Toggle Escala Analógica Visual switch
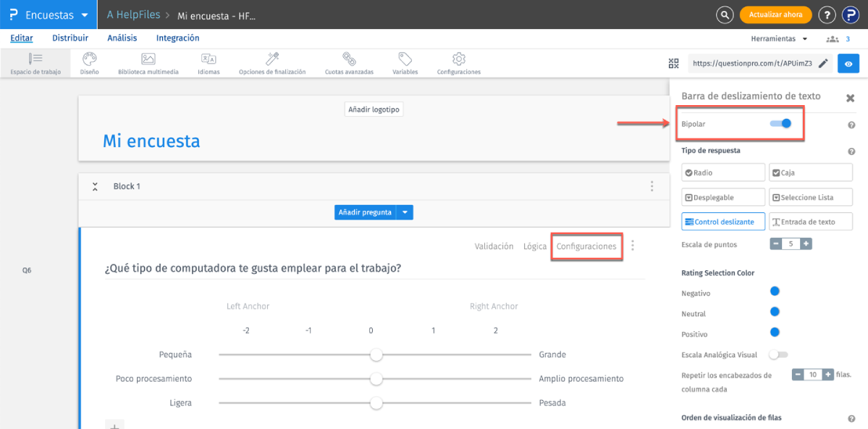This screenshot has width=868, height=429. coord(778,354)
